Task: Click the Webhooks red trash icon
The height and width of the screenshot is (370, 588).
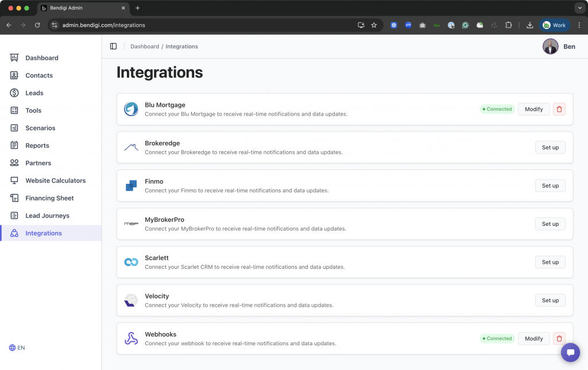Action: point(559,338)
